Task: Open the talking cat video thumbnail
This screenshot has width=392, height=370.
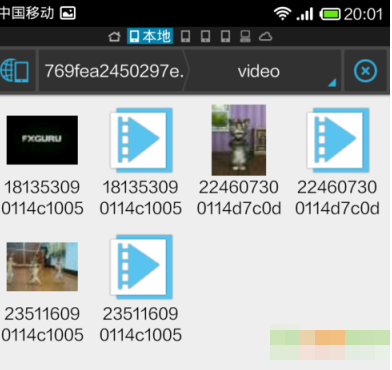Action: pos(239,140)
